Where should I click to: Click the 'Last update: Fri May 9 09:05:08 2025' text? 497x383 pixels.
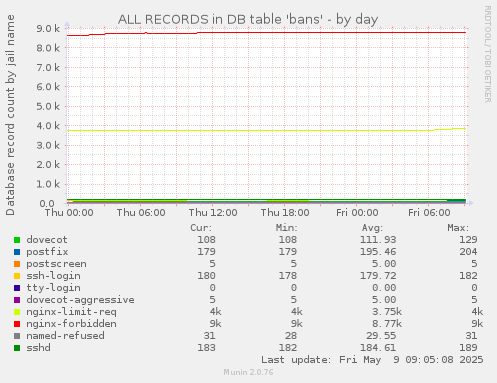(x=372, y=360)
